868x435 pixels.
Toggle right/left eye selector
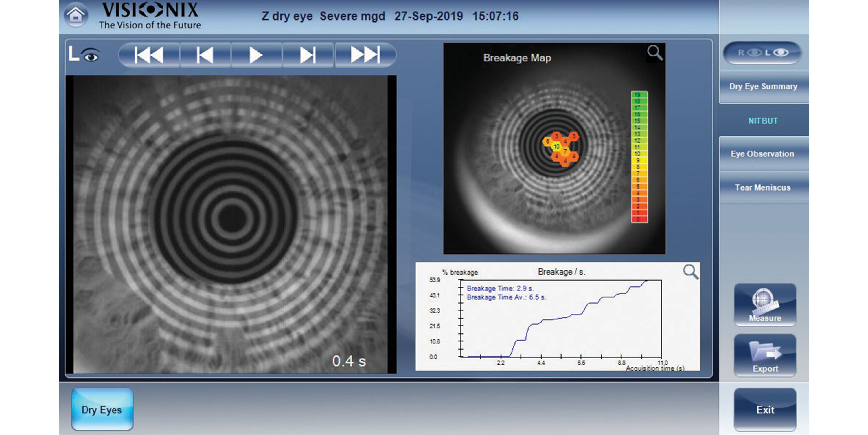(762, 53)
